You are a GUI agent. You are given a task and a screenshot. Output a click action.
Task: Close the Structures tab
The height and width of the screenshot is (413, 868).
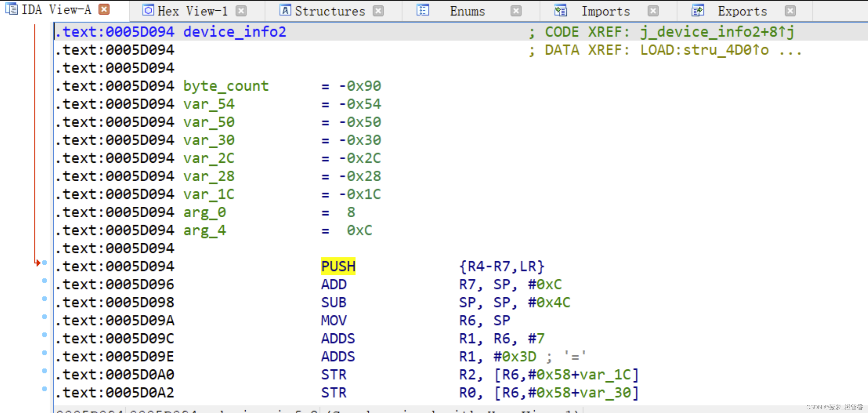click(x=378, y=11)
